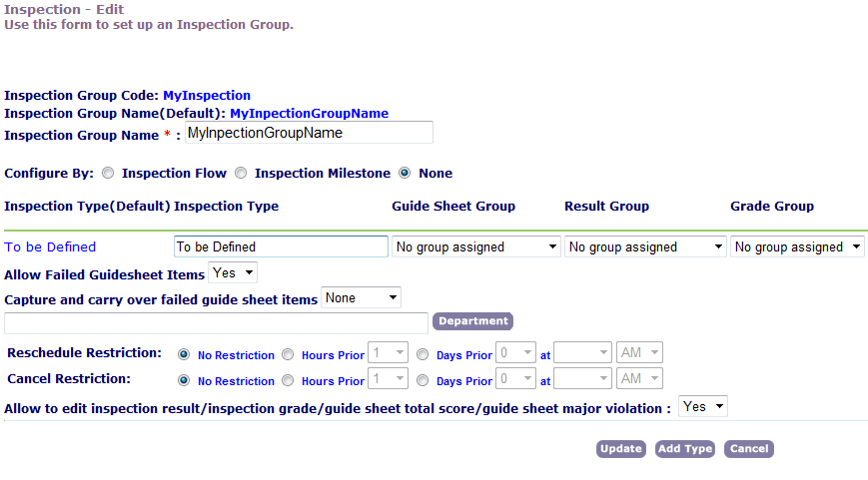Open the Result Group dropdown
The height and width of the screenshot is (480, 868).
pyautogui.click(x=645, y=246)
